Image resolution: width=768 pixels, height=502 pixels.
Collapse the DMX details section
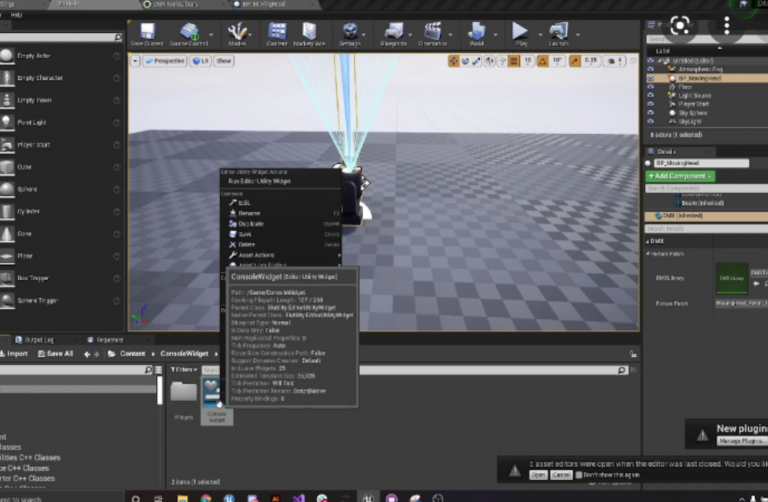pyautogui.click(x=648, y=241)
